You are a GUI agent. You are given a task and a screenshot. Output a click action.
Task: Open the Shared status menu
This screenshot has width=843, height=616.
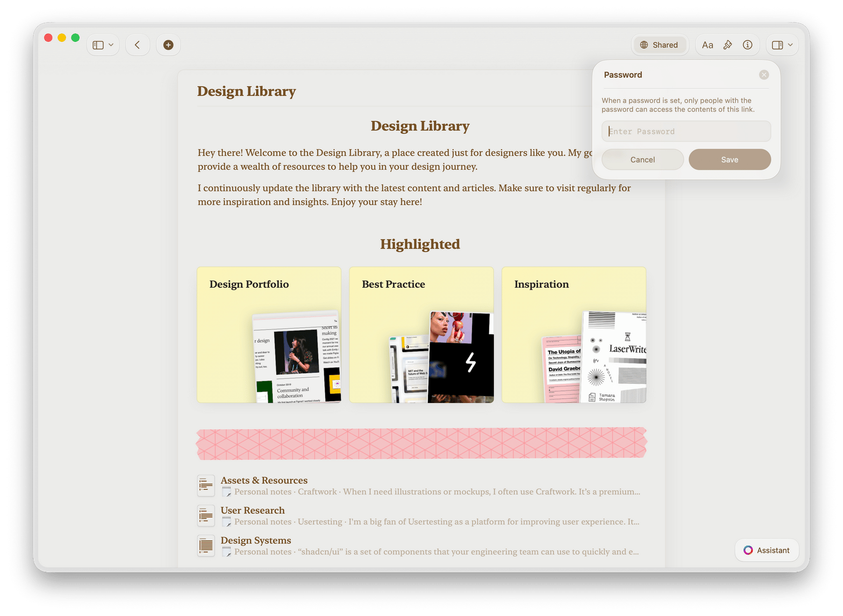659,45
